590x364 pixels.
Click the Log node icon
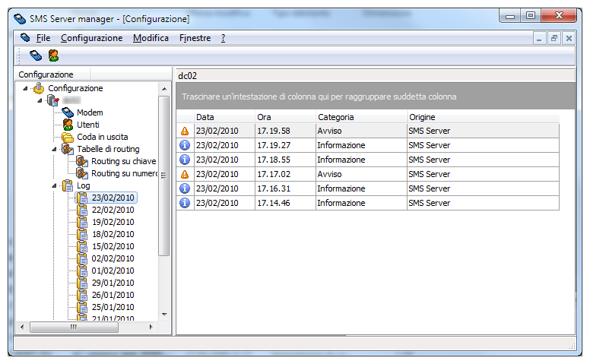(x=68, y=185)
